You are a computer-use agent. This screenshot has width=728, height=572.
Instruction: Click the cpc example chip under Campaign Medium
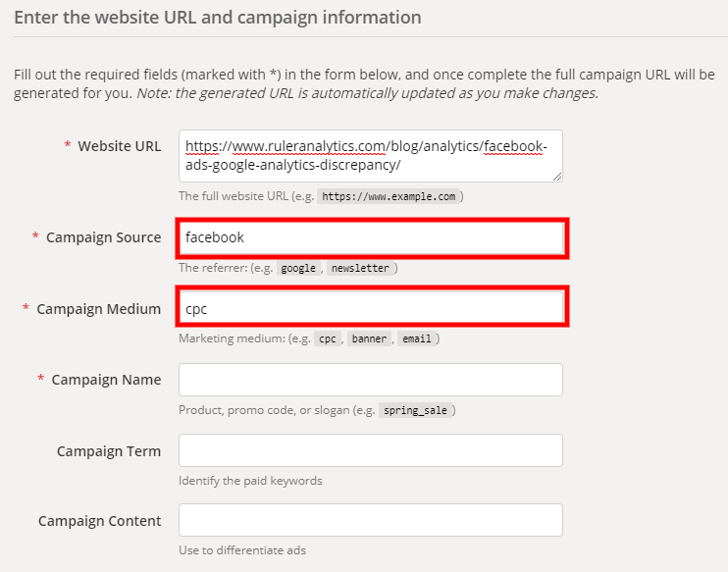(x=327, y=339)
